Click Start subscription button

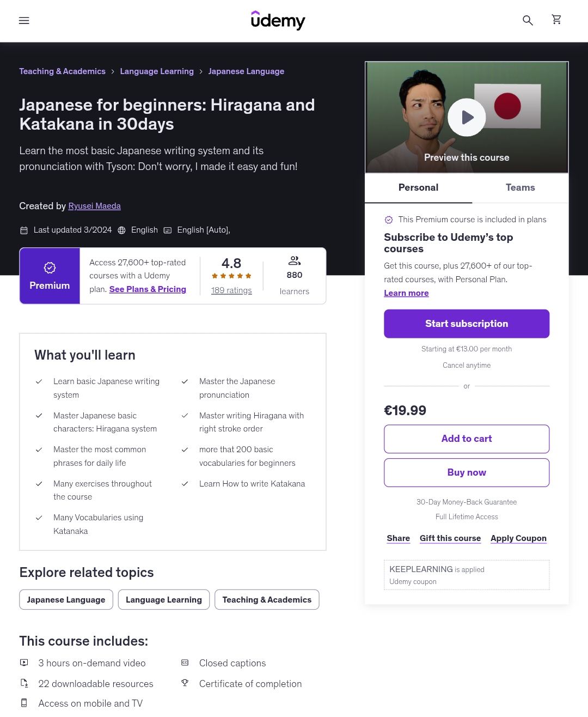pos(467,324)
